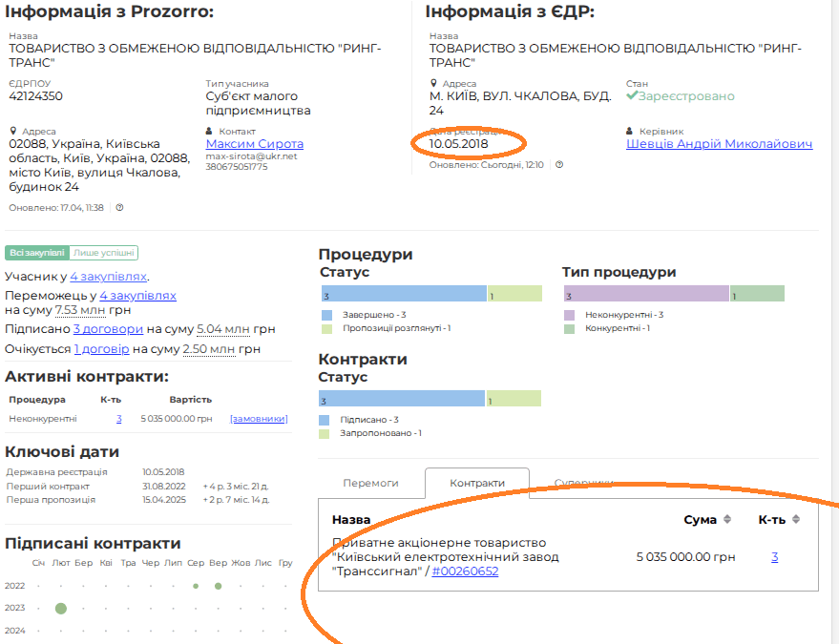This screenshot has width=839, height=644.
Task: Click the map pin icon in Prozorro address
Action: [x=13, y=131]
